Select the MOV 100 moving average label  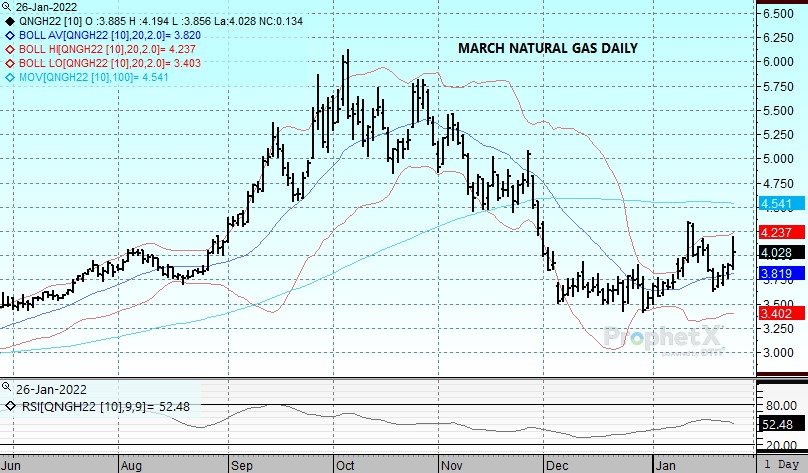click(x=85, y=76)
